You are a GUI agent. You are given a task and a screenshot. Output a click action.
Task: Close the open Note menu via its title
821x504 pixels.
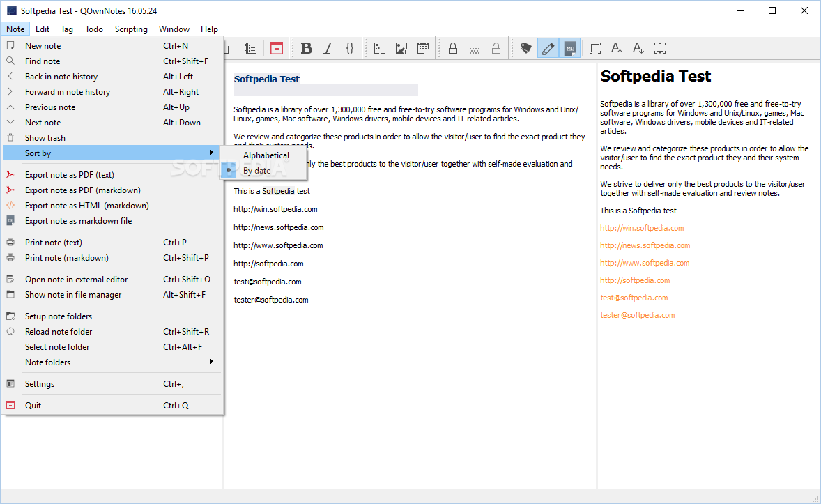(x=15, y=29)
